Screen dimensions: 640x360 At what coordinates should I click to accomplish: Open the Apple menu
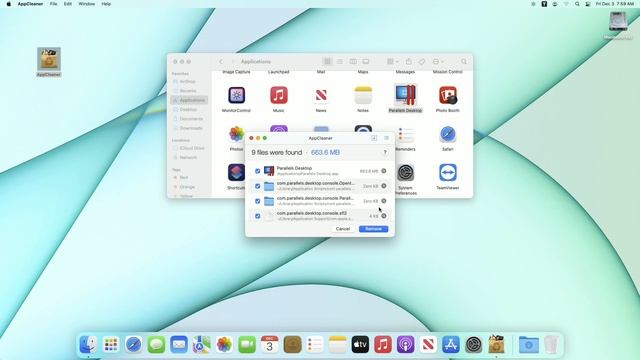[9, 4]
